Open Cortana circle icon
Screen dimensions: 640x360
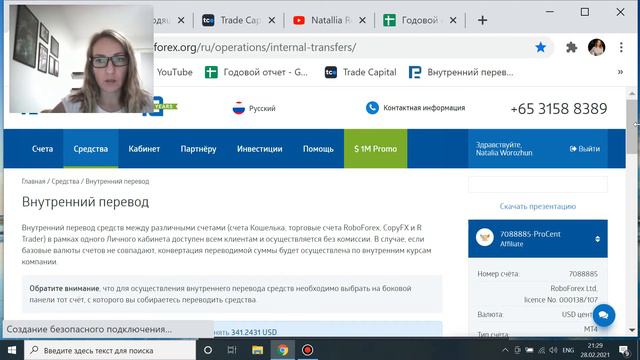click(208, 350)
